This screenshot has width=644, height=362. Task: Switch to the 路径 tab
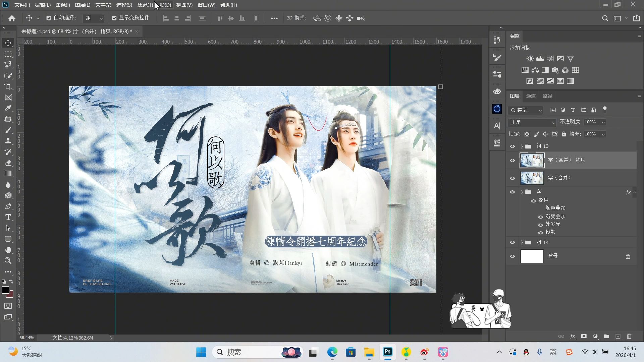[x=548, y=96]
